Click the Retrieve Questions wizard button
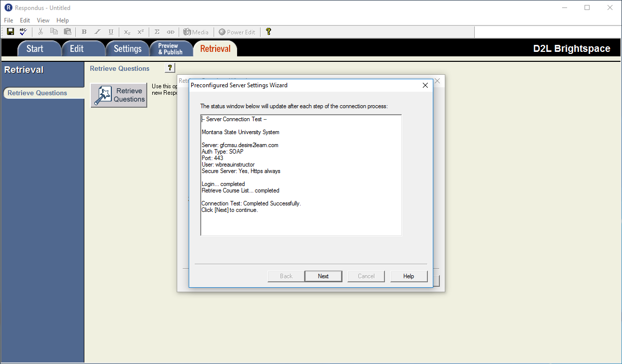 119,95
